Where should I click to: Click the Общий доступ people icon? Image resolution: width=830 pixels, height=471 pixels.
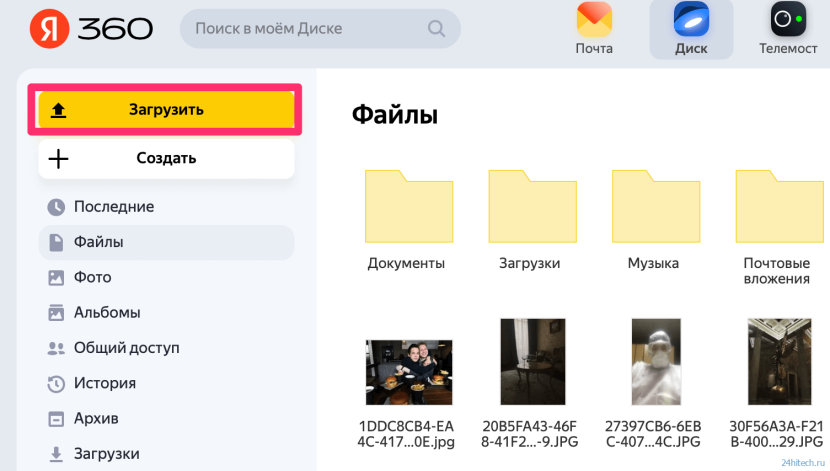pos(56,348)
